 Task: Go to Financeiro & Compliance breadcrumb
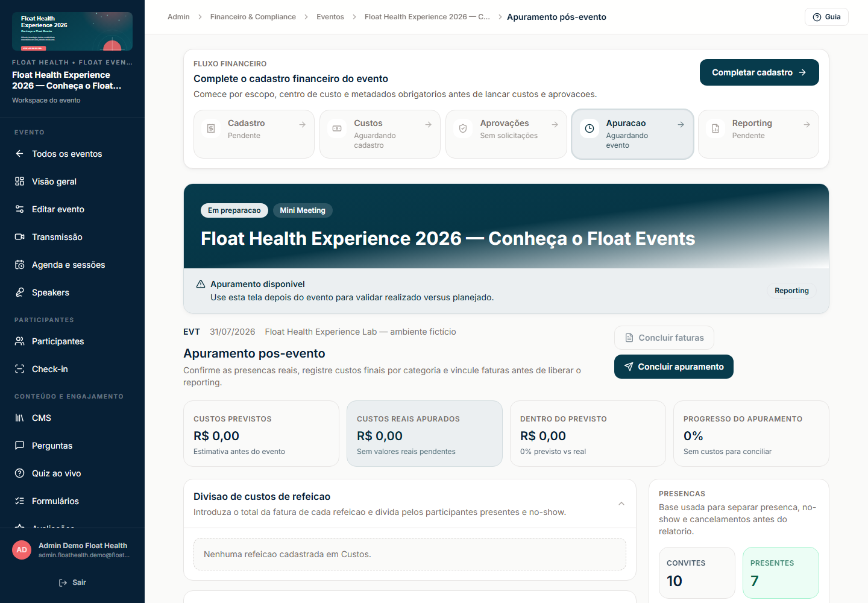tap(253, 17)
